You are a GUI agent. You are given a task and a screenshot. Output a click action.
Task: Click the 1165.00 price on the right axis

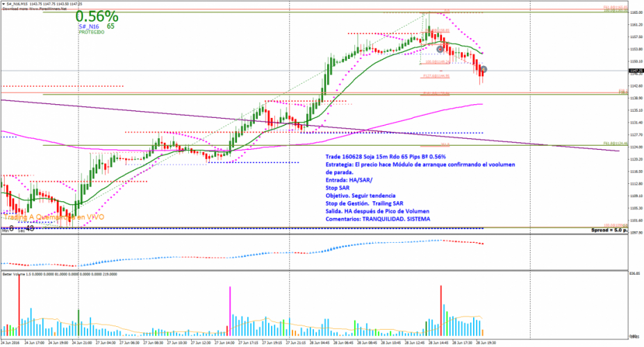tap(635, 12)
